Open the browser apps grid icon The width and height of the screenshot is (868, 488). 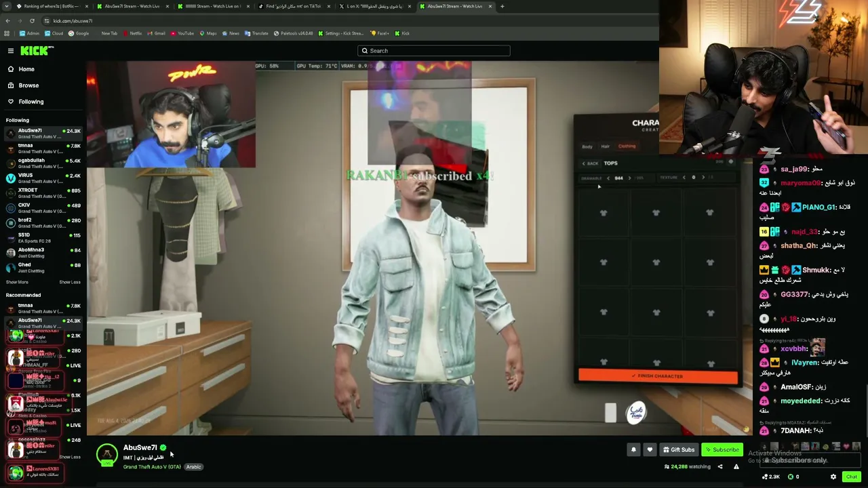[x=7, y=33]
